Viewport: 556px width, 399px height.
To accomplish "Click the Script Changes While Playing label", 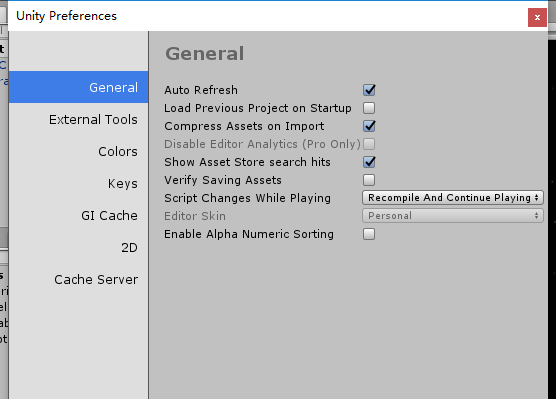I will [x=247, y=198].
